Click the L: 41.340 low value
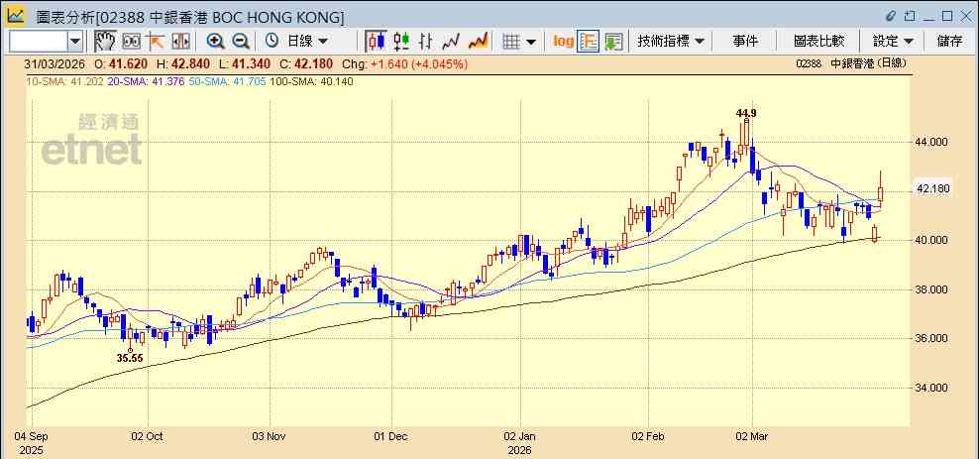The height and width of the screenshot is (459, 980). click(x=246, y=63)
